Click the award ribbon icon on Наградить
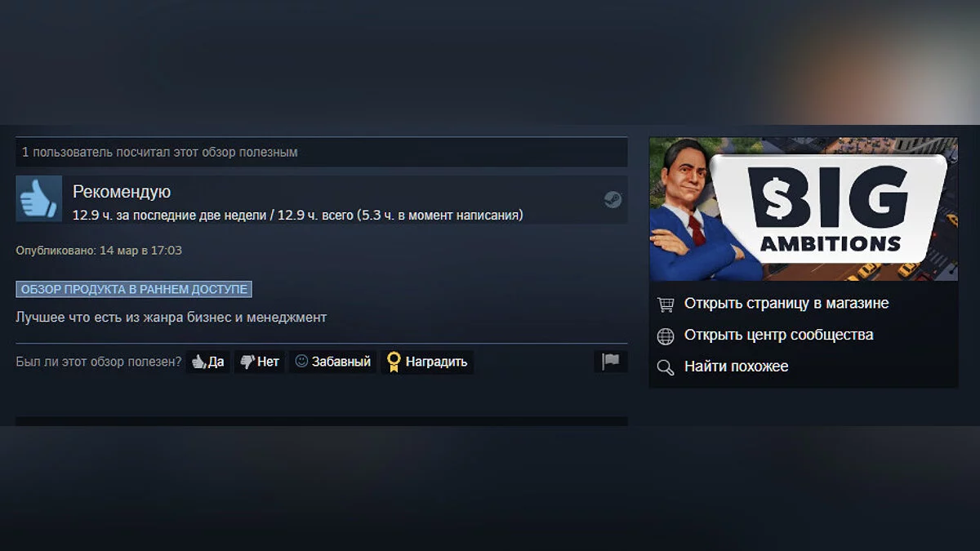 [x=394, y=362]
